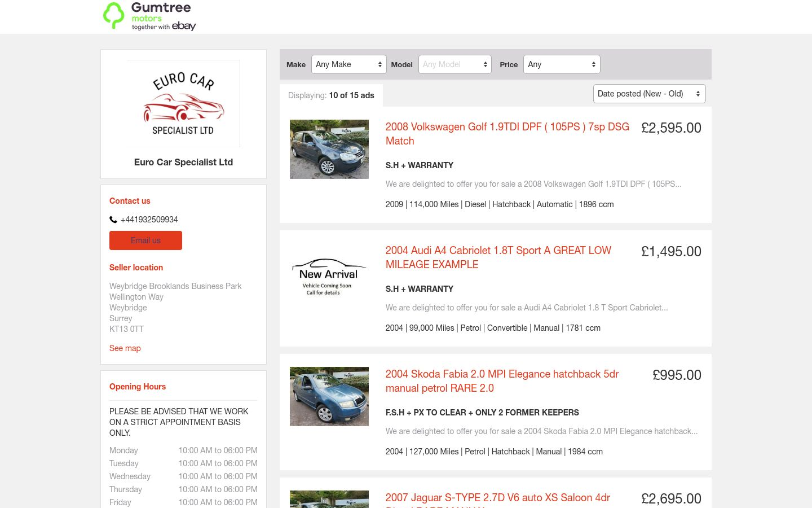
Task: Click the £1,495.00 price
Action: tap(671, 252)
